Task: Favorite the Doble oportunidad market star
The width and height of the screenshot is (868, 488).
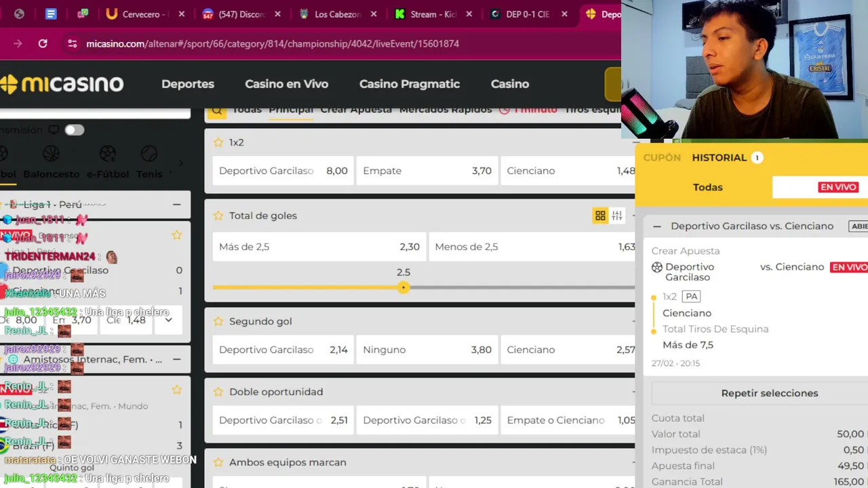Action: pyautogui.click(x=218, y=392)
